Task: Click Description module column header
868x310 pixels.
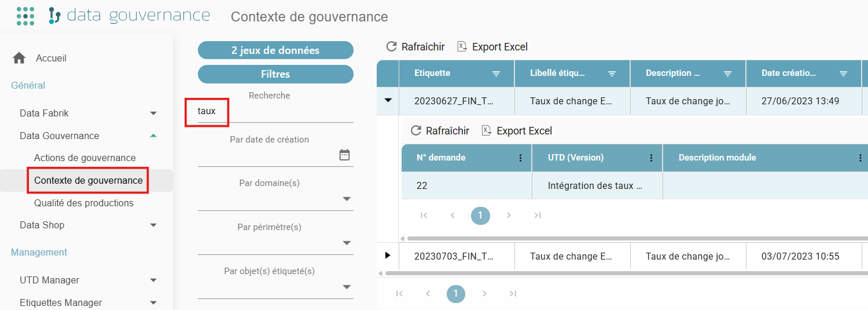Action: pyautogui.click(x=717, y=158)
